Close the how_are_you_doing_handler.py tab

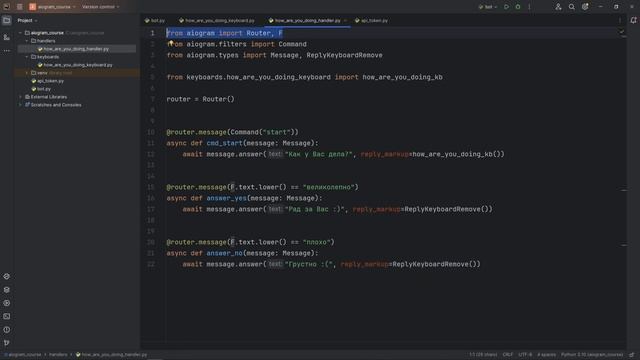345,20
